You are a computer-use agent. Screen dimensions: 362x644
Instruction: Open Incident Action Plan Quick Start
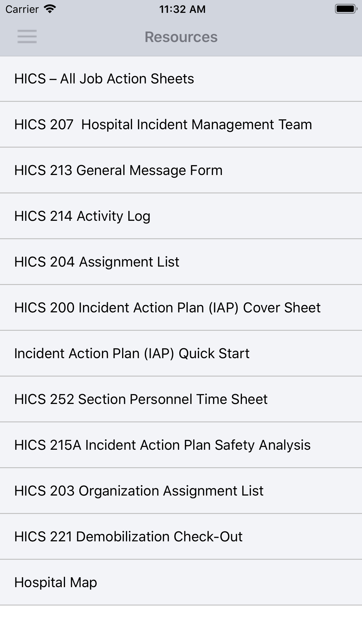(x=181, y=353)
